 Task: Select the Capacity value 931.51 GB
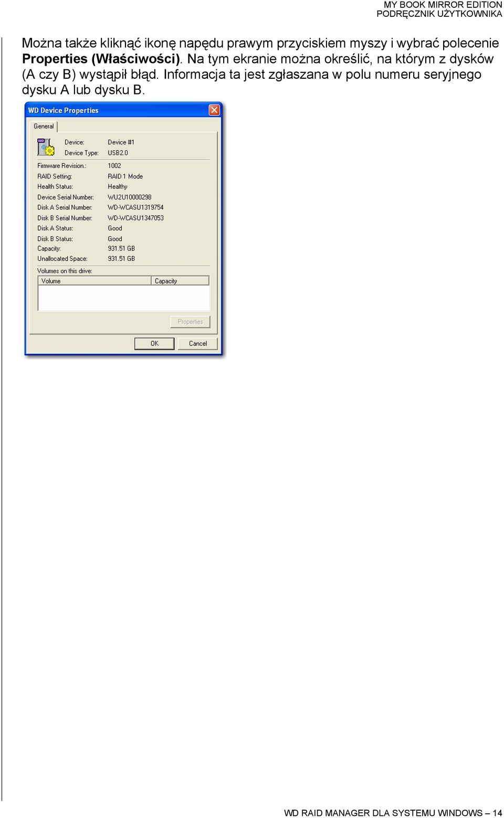point(121,248)
